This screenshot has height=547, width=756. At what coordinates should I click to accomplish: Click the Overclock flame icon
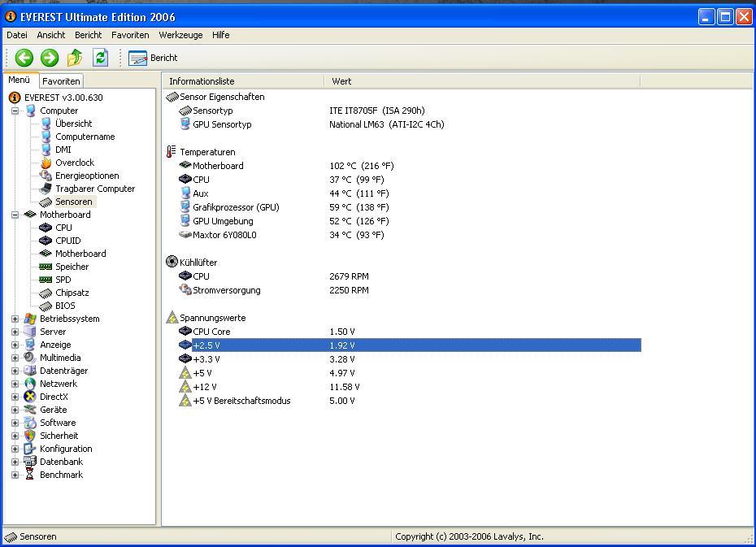(x=46, y=163)
